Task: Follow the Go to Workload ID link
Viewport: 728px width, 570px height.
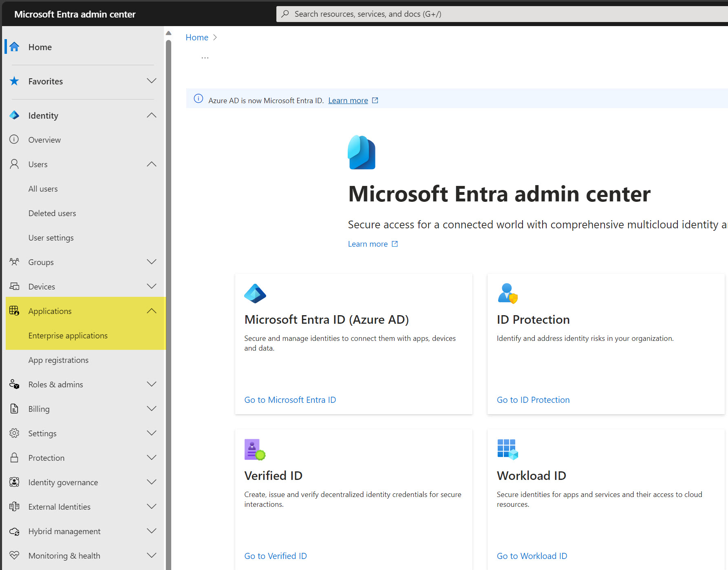Action: [x=532, y=556]
